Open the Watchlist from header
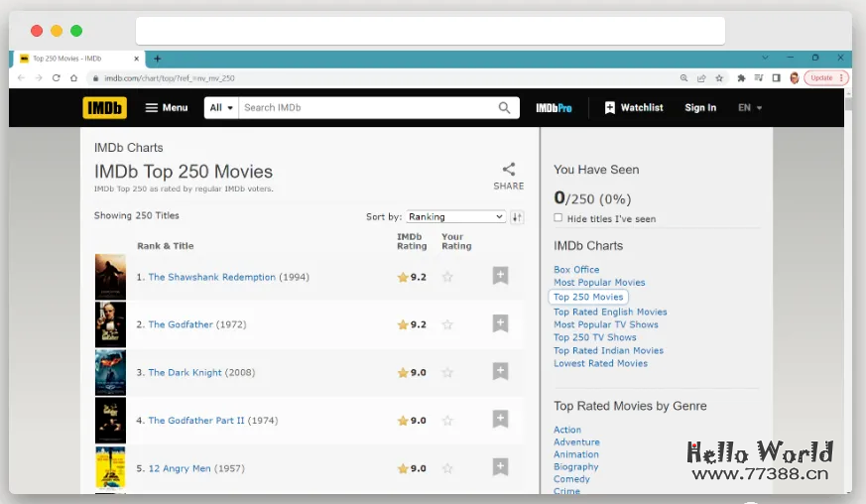Image resolution: width=866 pixels, height=504 pixels. [633, 108]
